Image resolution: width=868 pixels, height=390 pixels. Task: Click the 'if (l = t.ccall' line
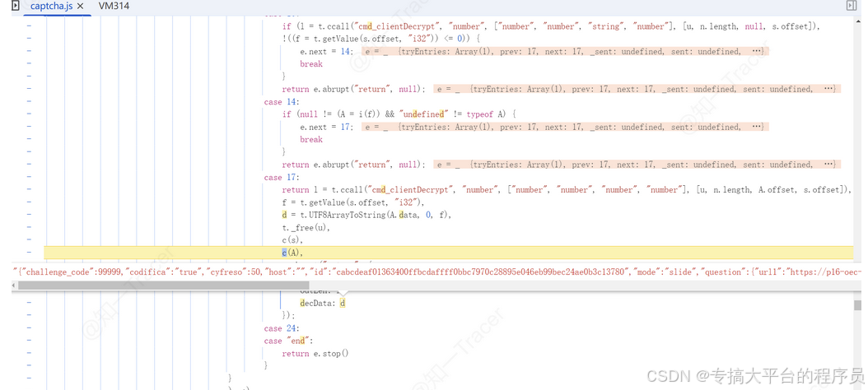click(x=551, y=26)
